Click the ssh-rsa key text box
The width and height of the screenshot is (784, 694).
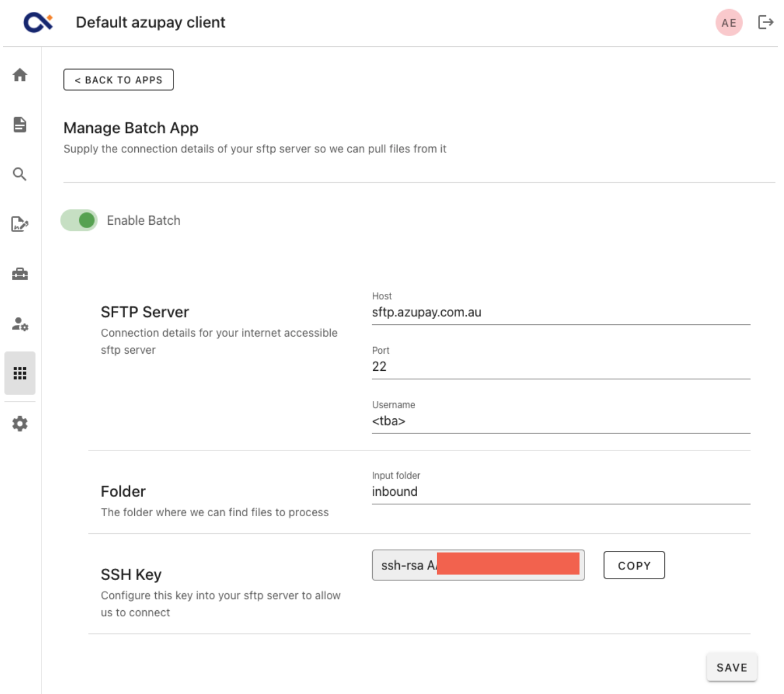click(478, 565)
